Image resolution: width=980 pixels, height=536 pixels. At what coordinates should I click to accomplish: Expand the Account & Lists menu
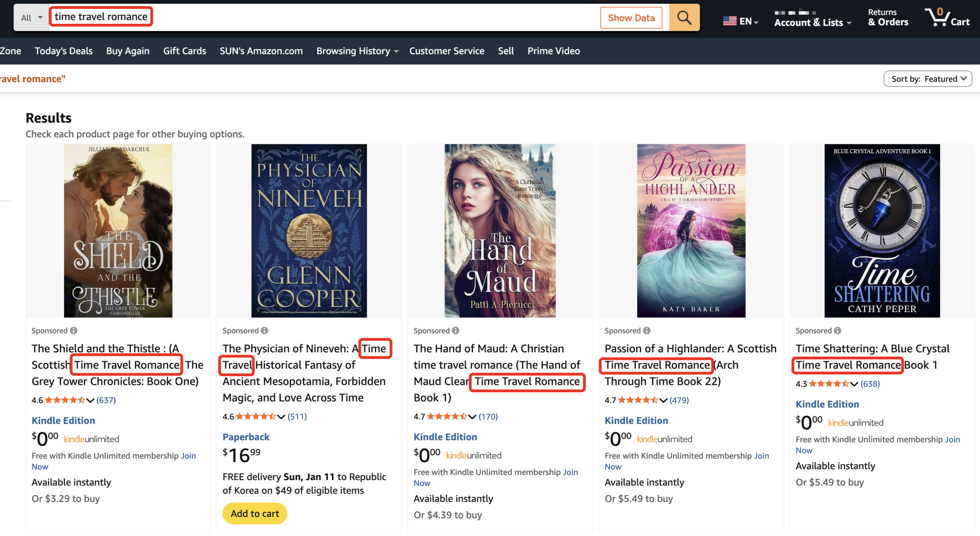click(812, 22)
